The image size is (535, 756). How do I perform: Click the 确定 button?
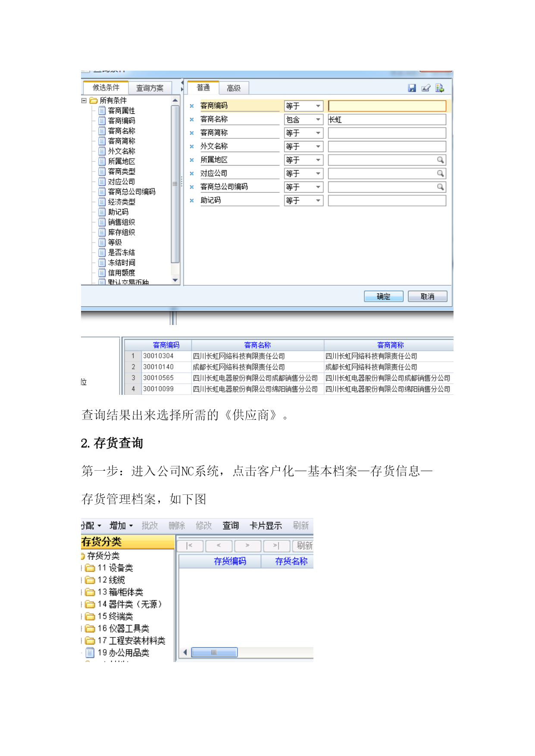384,296
